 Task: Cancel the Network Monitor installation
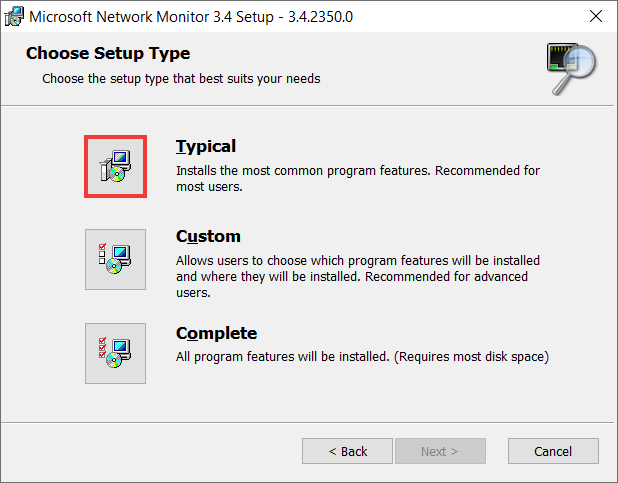[x=553, y=451]
